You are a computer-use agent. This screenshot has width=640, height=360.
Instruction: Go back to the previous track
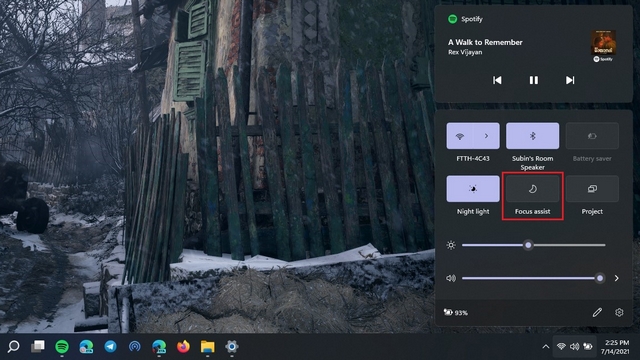pyautogui.click(x=497, y=80)
